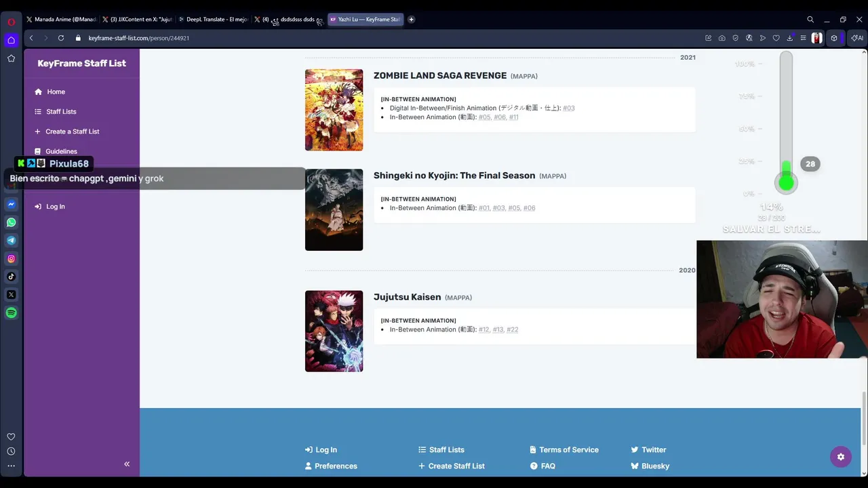Take a snapshot with the camera icon
The height and width of the screenshot is (488, 868).
click(722, 38)
